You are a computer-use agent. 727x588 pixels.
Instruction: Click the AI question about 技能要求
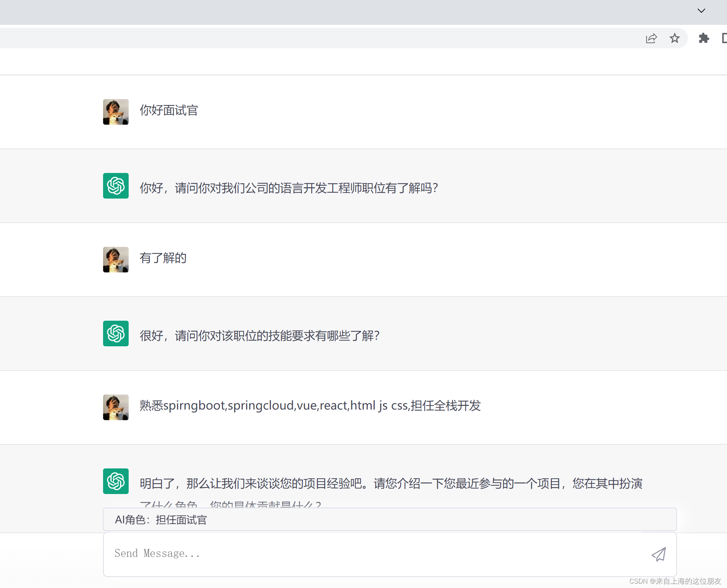260,336
